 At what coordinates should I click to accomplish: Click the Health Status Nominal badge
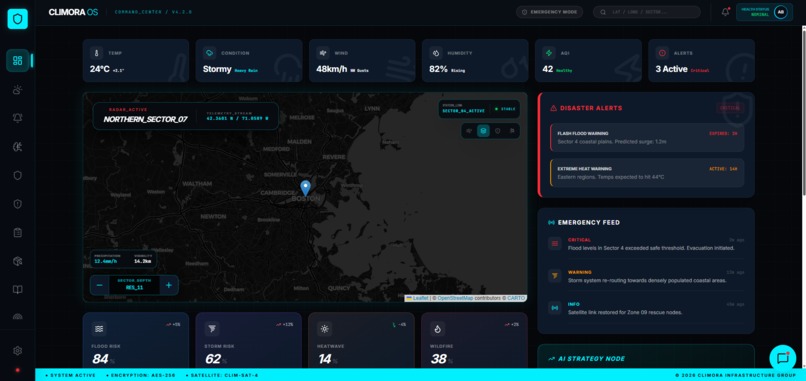click(x=764, y=12)
